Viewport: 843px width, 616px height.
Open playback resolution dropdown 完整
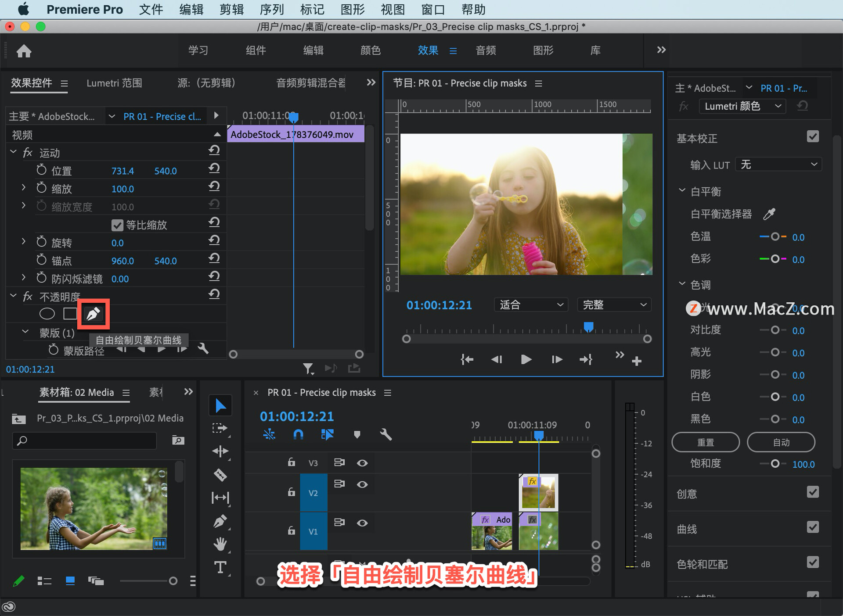[614, 304]
